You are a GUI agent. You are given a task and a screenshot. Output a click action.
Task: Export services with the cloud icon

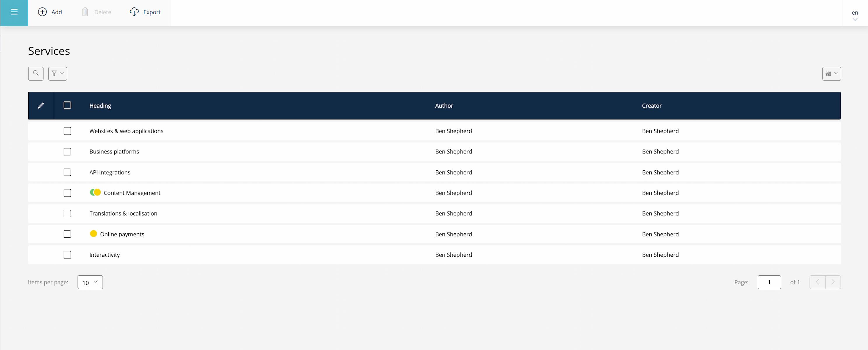click(x=145, y=12)
